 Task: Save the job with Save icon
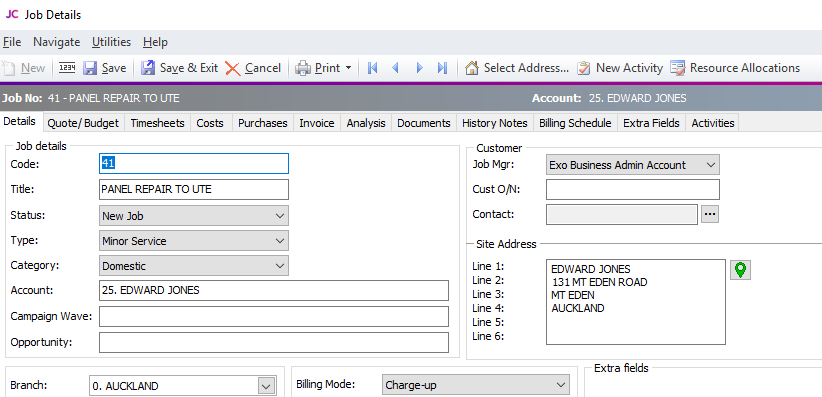[90, 68]
